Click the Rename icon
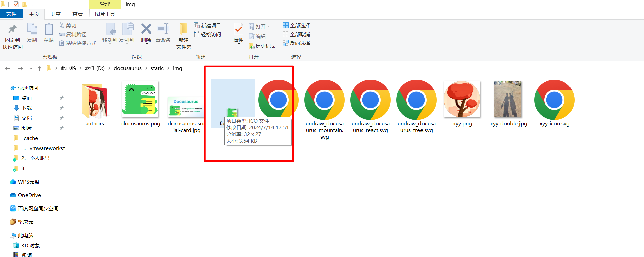 pyautogui.click(x=163, y=29)
